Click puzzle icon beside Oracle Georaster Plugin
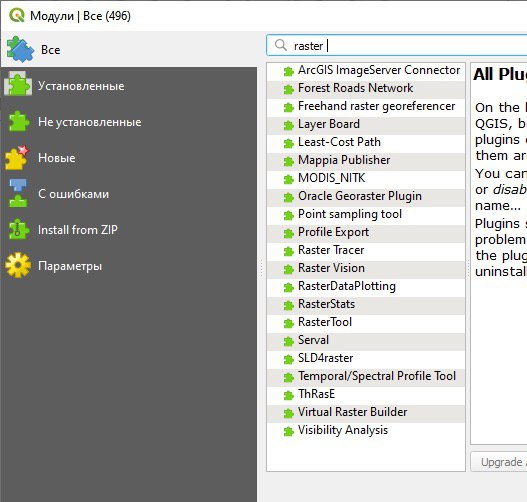527x502 pixels. (288, 197)
